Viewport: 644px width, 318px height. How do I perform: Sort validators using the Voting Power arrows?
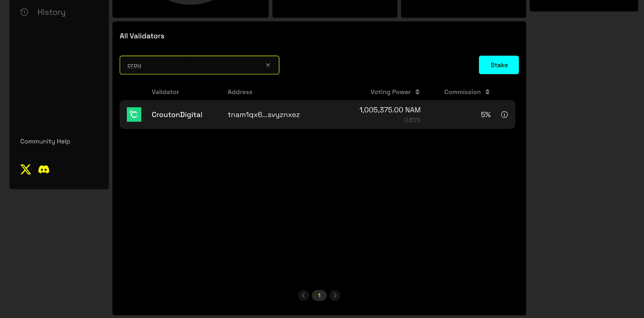tap(418, 92)
